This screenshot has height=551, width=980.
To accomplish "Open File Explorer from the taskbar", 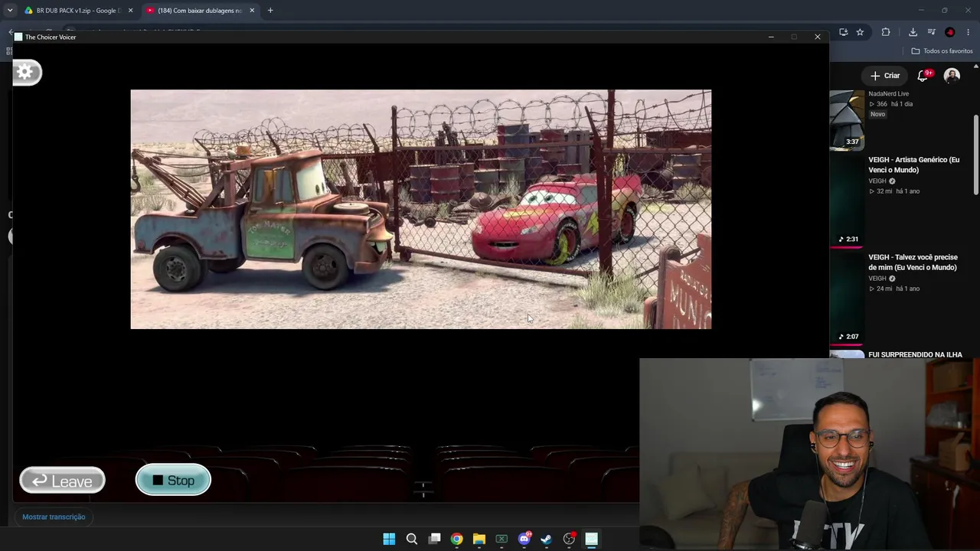I will click(479, 539).
